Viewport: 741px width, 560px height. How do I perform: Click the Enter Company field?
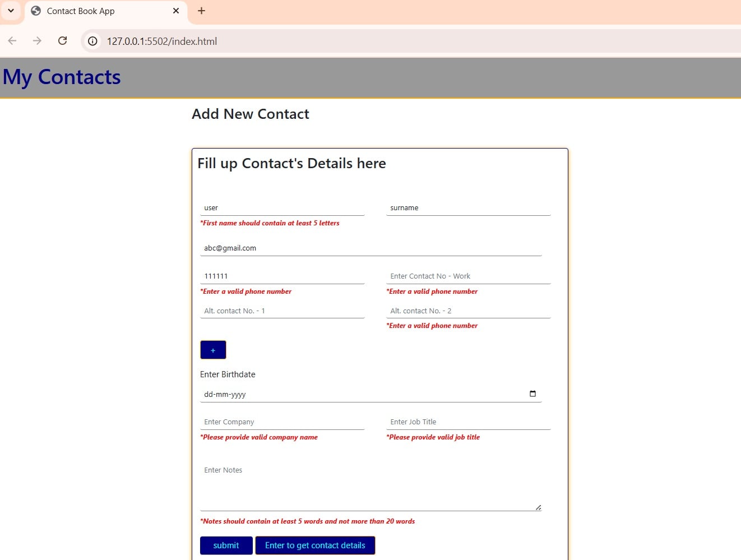(x=282, y=422)
